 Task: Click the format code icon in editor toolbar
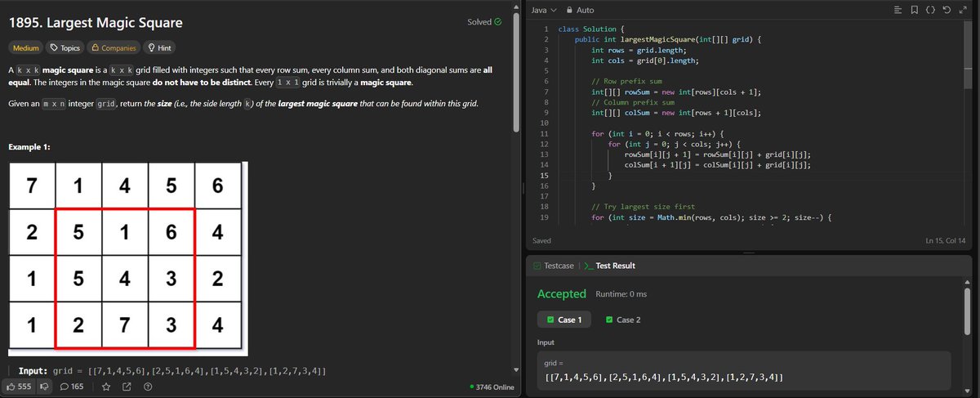pyautogui.click(x=898, y=10)
